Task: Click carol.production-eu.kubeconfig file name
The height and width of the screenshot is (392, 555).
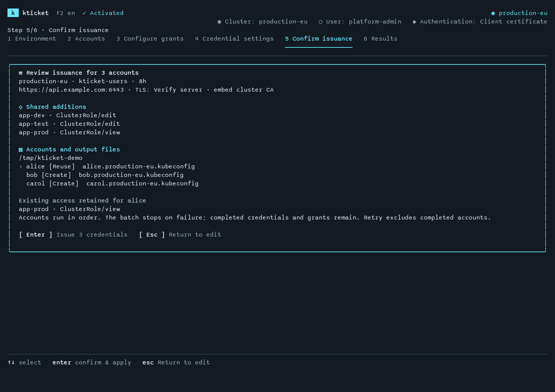Action: click(142, 183)
